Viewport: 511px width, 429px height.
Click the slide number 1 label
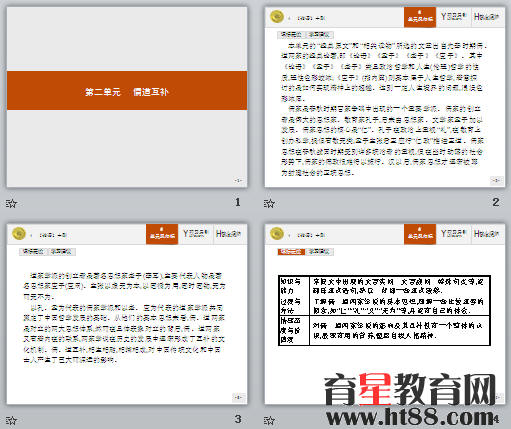tap(238, 202)
